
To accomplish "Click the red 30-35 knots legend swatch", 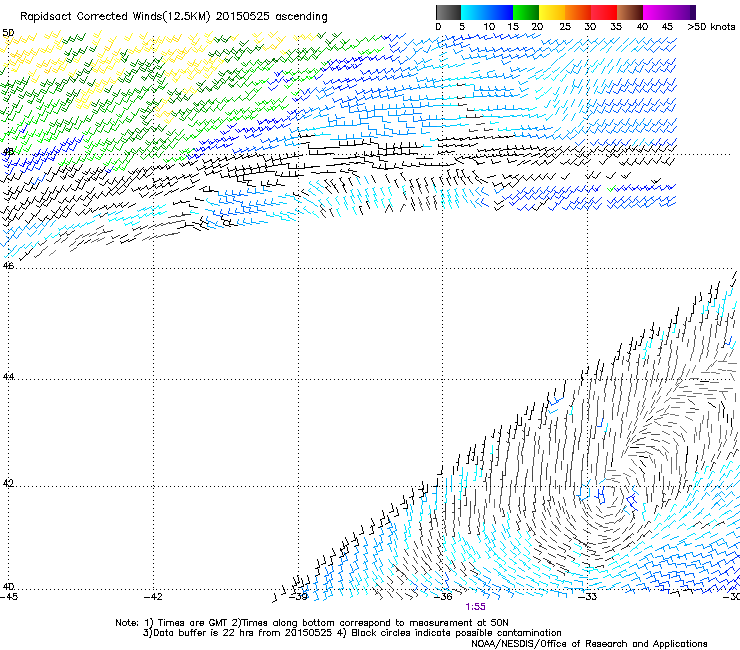I will pyautogui.click(x=604, y=12).
